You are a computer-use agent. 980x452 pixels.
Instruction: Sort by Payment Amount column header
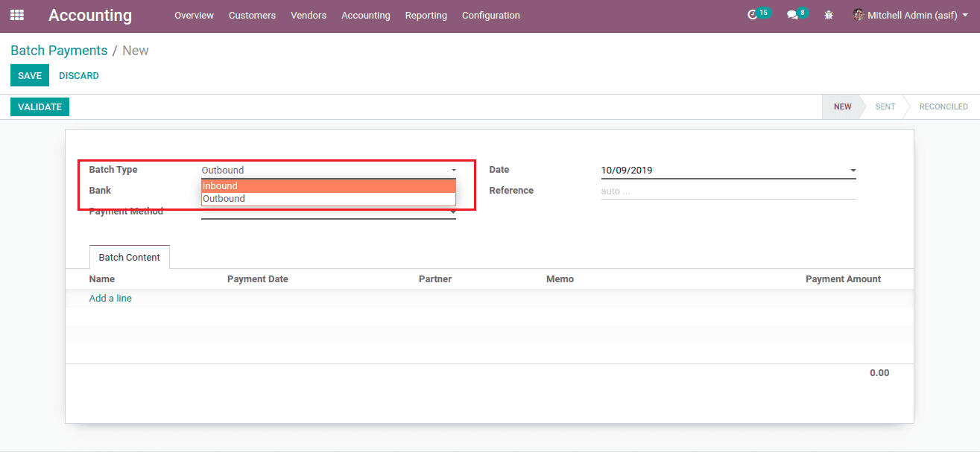843,279
